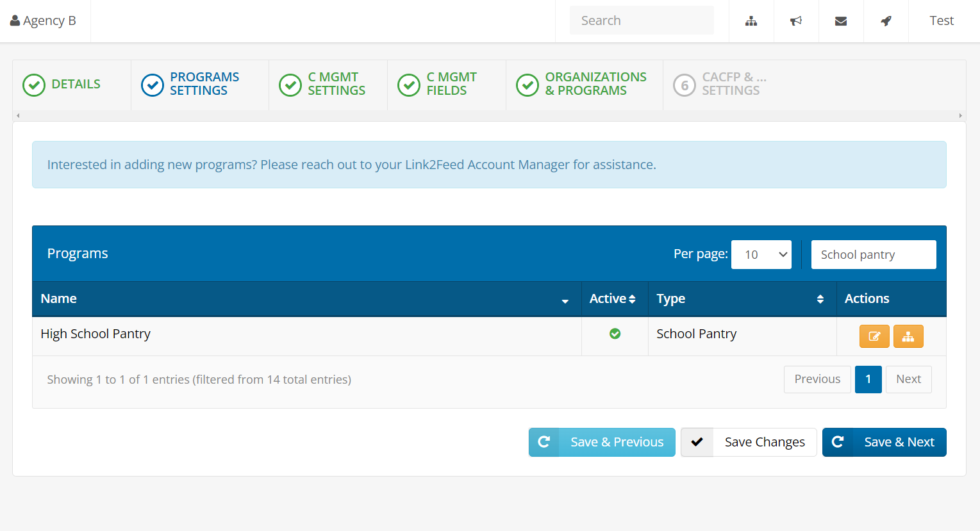Click the organization hierarchy icon in top bar
The width and height of the screenshot is (980, 531).
coord(751,21)
